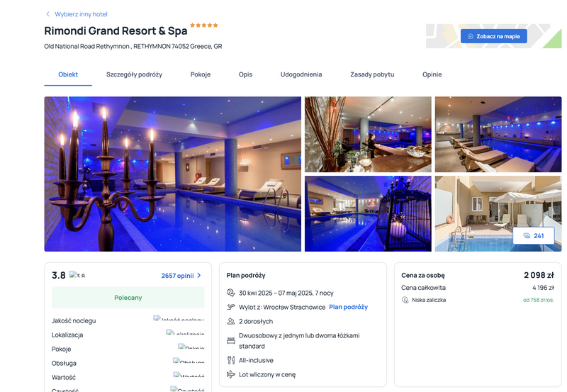The width and height of the screenshot is (567, 392).
Task: Expand reviews via chevron after 2657 opinii
Action: [199, 276]
